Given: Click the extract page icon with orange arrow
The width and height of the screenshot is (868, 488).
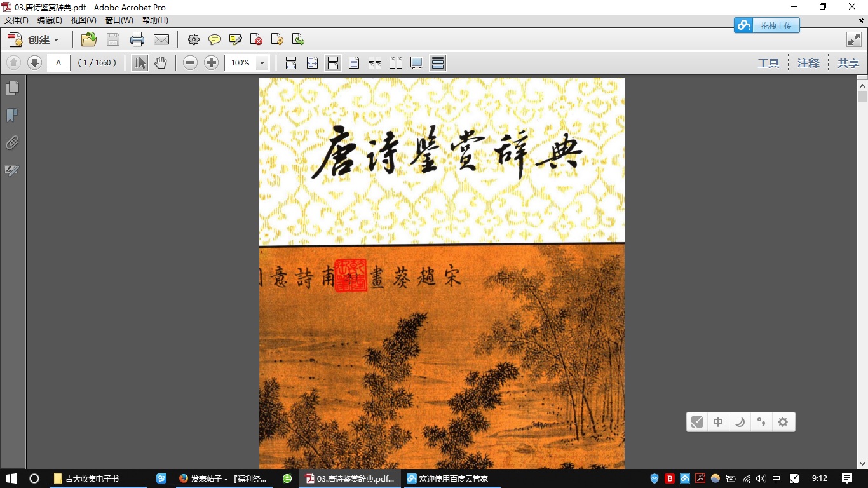Looking at the screenshot, I should pyautogui.click(x=277, y=39).
